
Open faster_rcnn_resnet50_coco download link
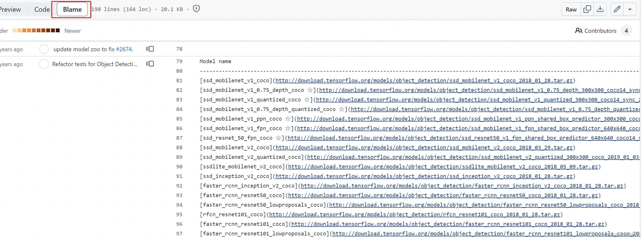[443, 195]
